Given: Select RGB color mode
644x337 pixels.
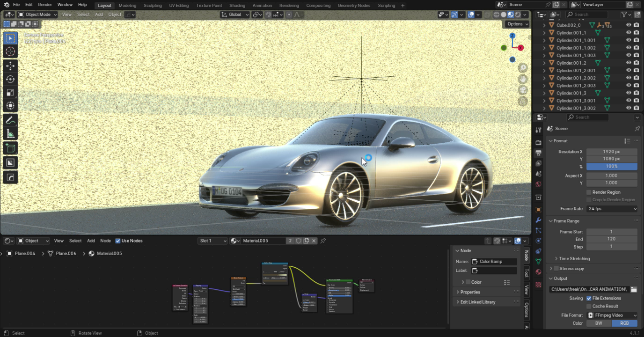Looking at the screenshot, I should pyautogui.click(x=625, y=323).
